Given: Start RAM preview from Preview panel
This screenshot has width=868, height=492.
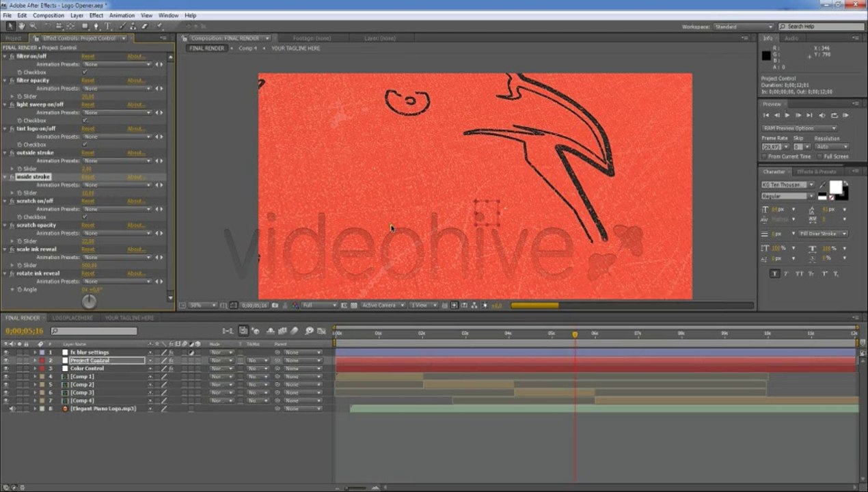Looking at the screenshot, I should point(847,115).
